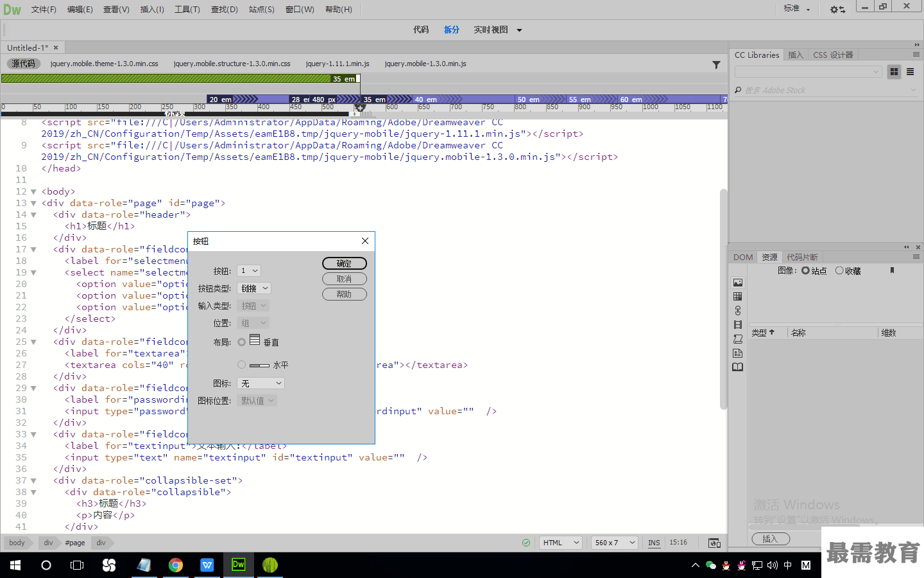Open the 插入 panel tab
This screenshot has height=578, width=924.
796,55
